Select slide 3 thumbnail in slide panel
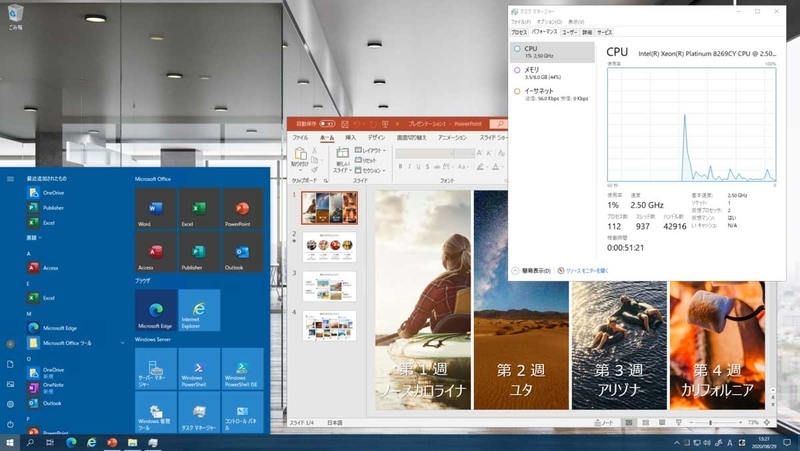800x451 pixels. click(329, 285)
